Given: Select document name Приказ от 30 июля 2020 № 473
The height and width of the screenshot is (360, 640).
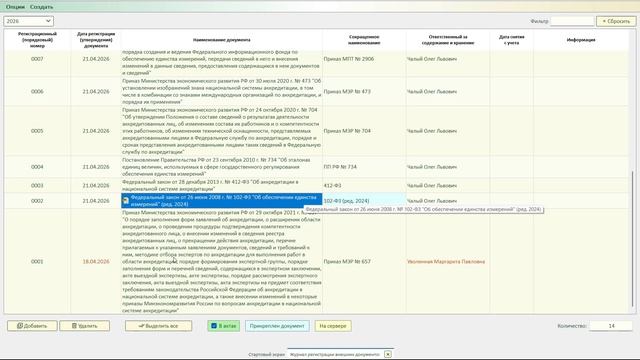Looking at the screenshot, I should point(222,91).
